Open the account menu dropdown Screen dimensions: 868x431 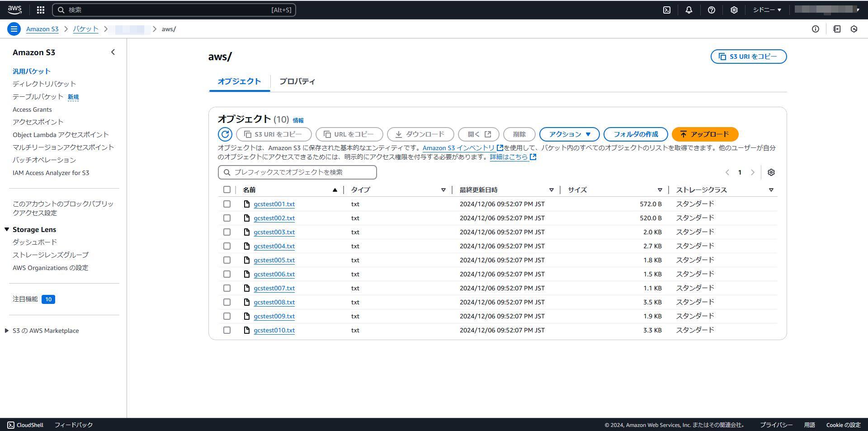[827, 9]
